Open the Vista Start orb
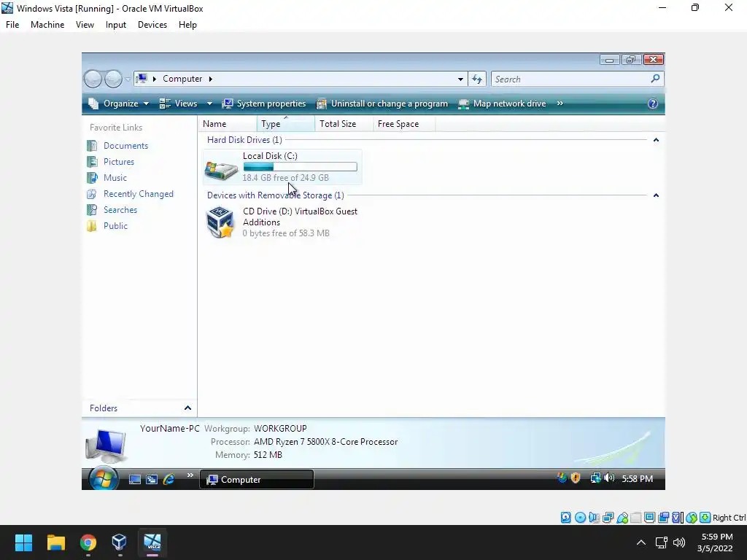 104,478
